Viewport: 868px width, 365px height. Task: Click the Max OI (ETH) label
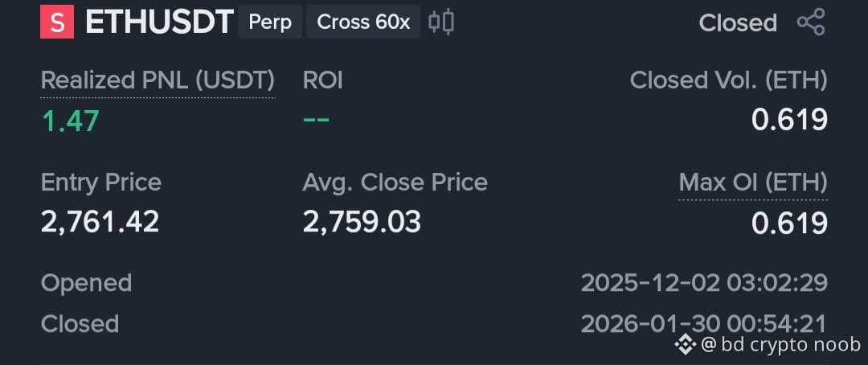pos(753,182)
